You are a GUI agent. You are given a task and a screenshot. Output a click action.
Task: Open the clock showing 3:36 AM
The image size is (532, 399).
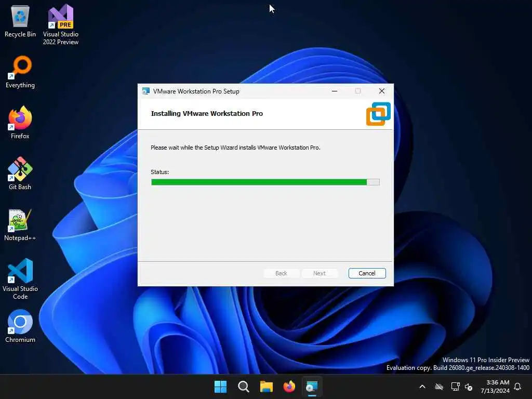click(x=495, y=387)
